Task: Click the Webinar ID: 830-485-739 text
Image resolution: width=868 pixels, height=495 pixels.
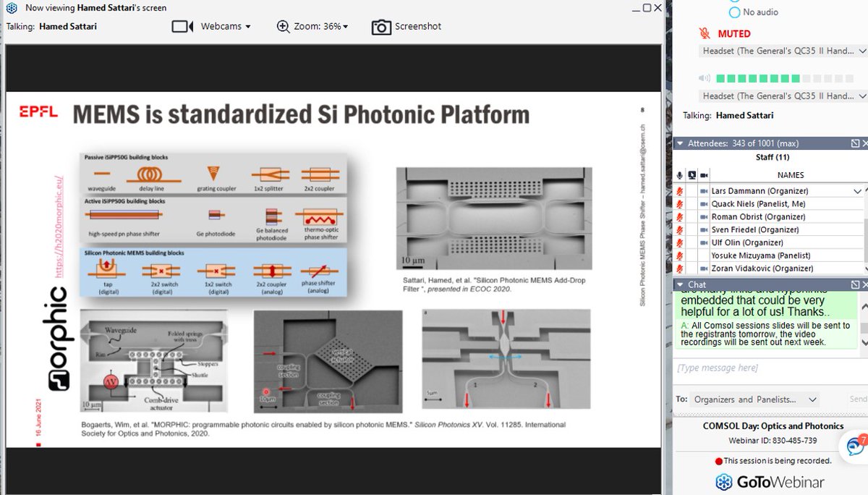Action: [x=773, y=441]
